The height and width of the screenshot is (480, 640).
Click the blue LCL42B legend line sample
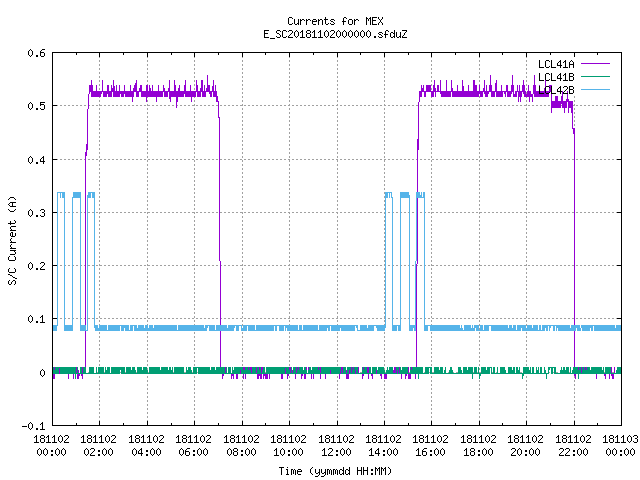[x=595, y=89]
